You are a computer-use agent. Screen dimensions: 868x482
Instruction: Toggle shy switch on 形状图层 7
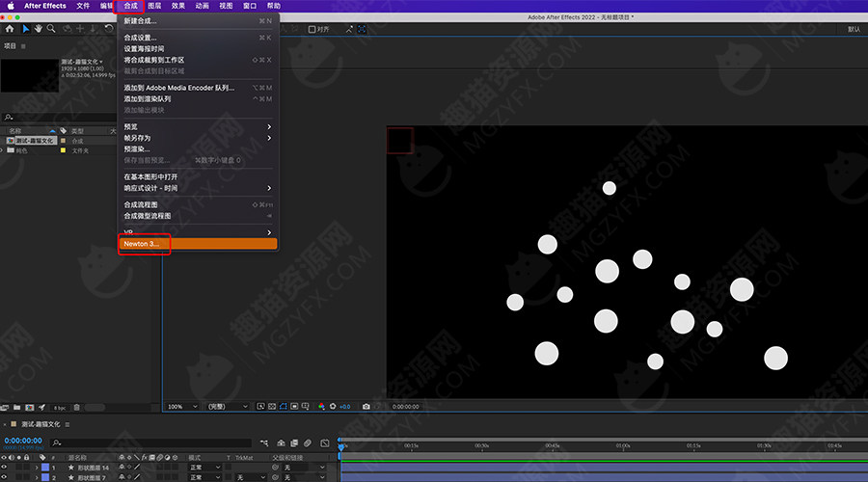(x=122, y=477)
